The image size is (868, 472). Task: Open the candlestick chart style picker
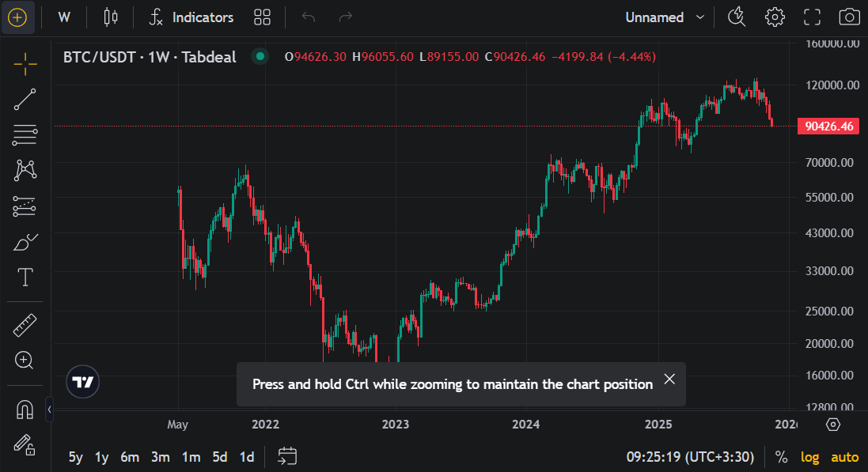(x=111, y=17)
